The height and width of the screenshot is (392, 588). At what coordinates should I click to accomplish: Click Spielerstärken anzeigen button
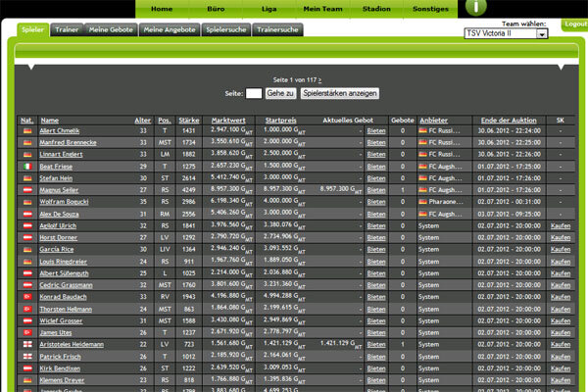340,93
